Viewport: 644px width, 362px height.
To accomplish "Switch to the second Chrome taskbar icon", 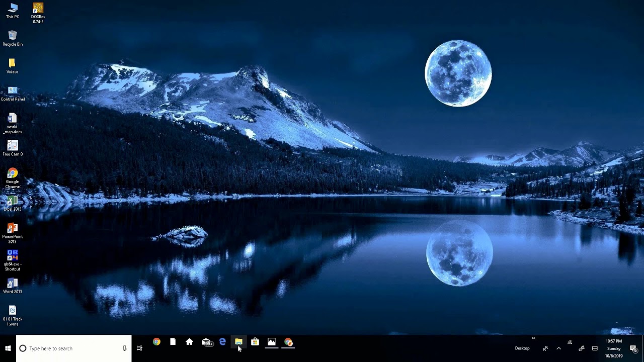I will [x=288, y=342].
